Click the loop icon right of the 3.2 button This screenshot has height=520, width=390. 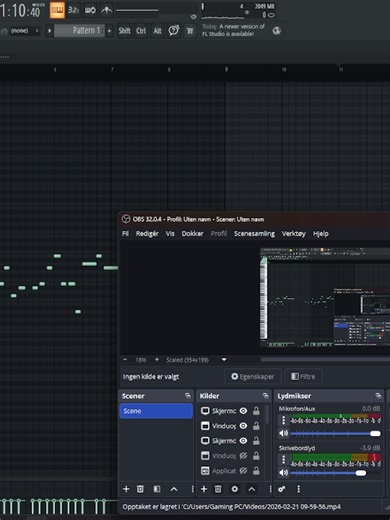pos(90,10)
